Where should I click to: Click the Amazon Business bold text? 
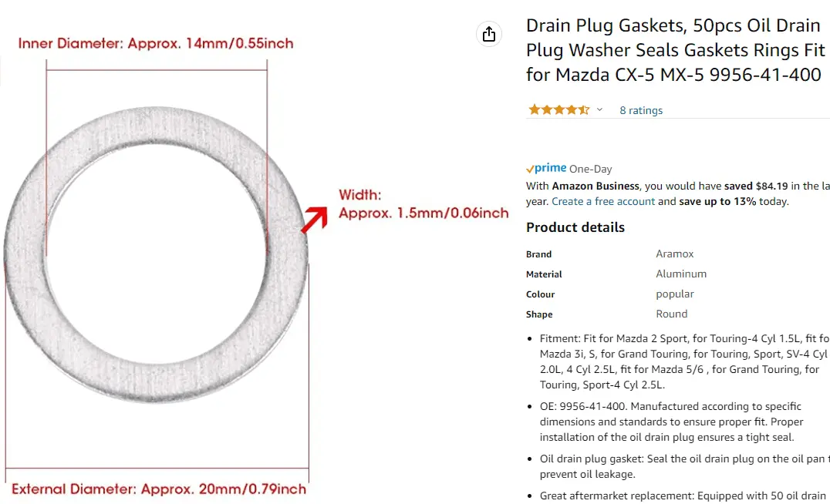(x=596, y=186)
